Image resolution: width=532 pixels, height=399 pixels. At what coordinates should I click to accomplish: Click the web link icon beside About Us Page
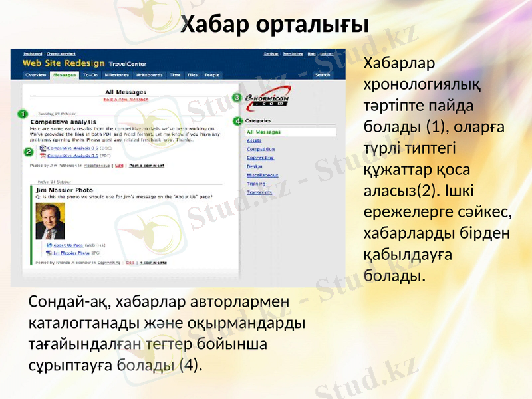[x=49, y=245]
